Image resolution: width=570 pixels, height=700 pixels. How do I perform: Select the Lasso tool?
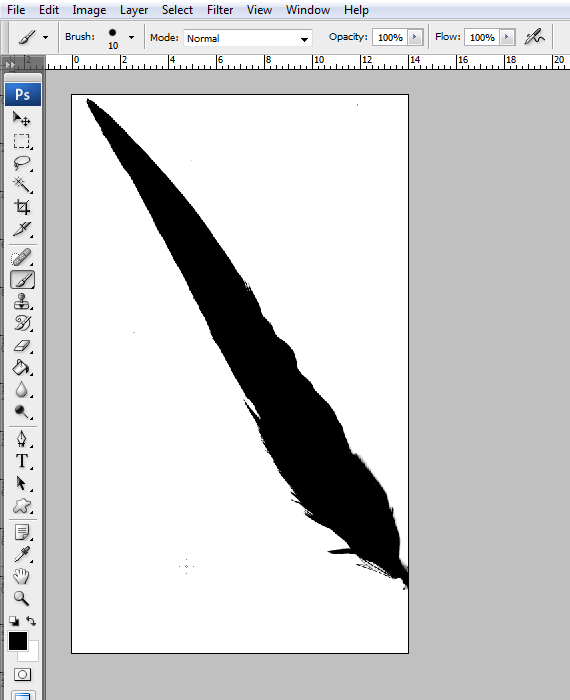21,163
